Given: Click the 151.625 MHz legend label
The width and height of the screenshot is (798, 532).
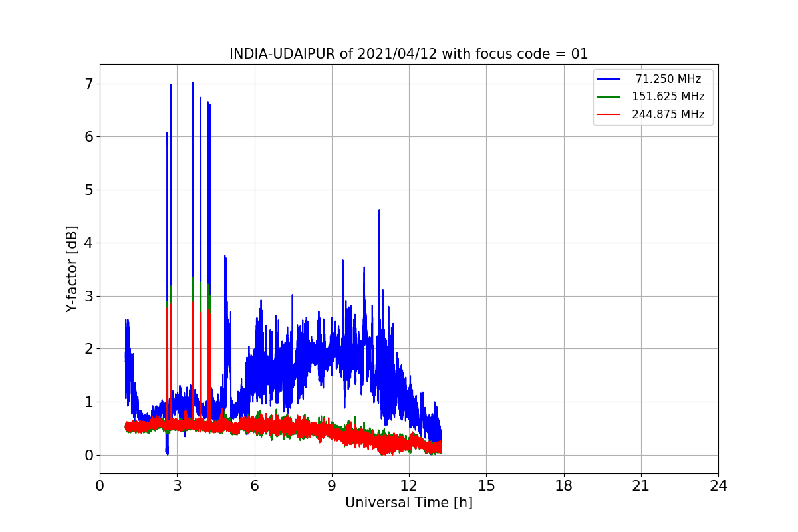Looking at the screenshot, I should click(668, 96).
